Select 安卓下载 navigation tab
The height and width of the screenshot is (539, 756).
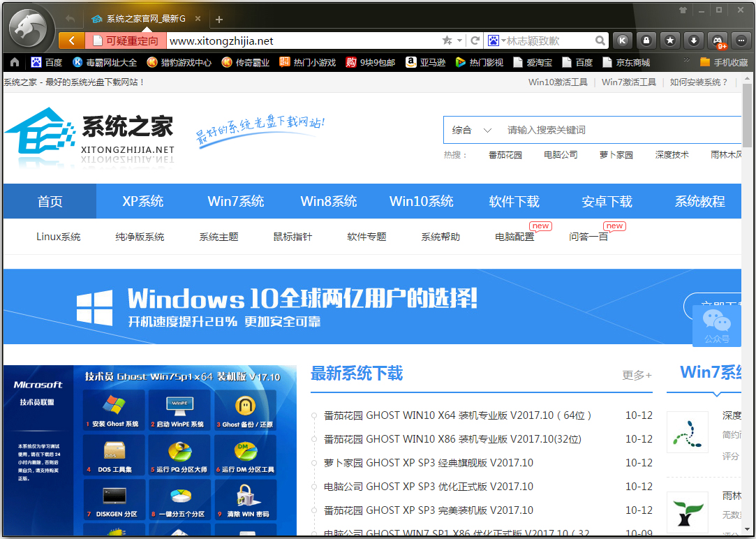(607, 201)
